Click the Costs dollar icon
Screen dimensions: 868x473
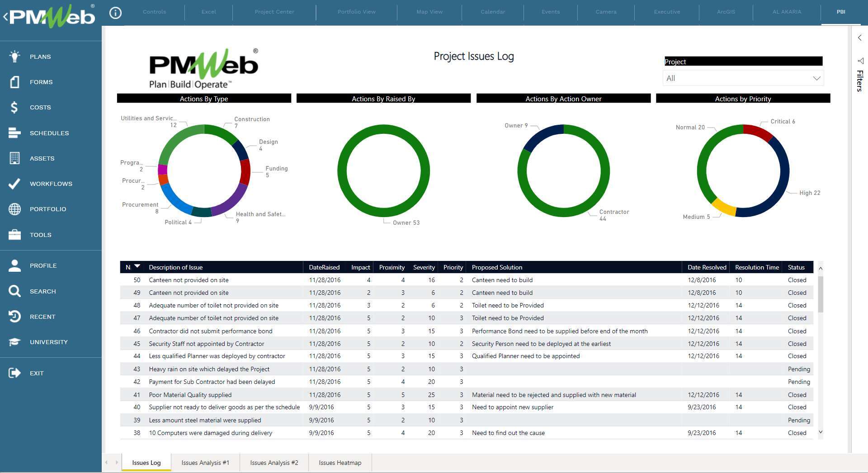coord(14,107)
